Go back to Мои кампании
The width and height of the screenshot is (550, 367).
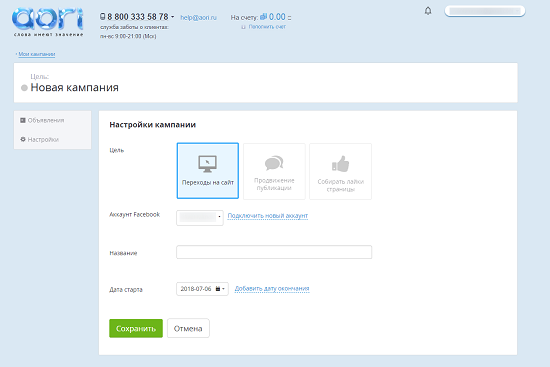[36, 54]
